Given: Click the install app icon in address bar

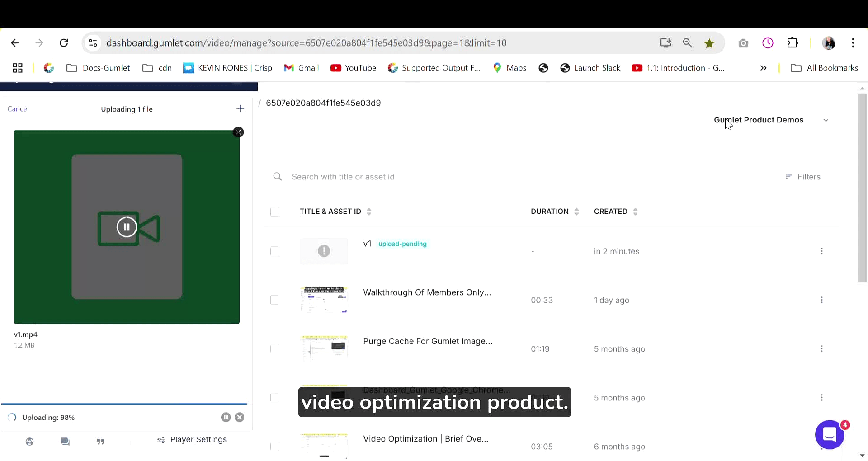Looking at the screenshot, I should coord(665,43).
